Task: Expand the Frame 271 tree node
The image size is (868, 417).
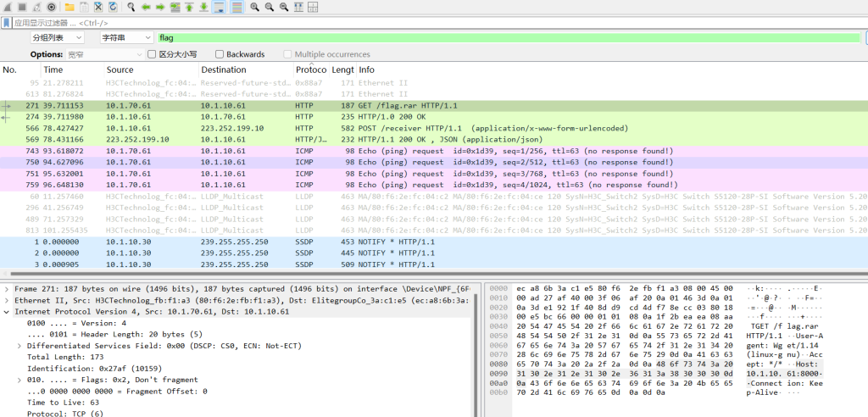Action: pyautogui.click(x=7, y=289)
